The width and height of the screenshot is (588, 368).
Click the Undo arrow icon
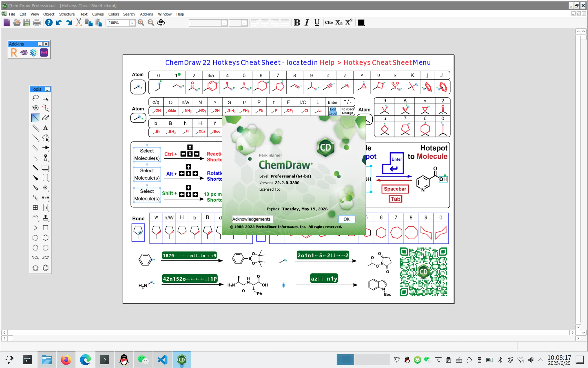pos(59,23)
